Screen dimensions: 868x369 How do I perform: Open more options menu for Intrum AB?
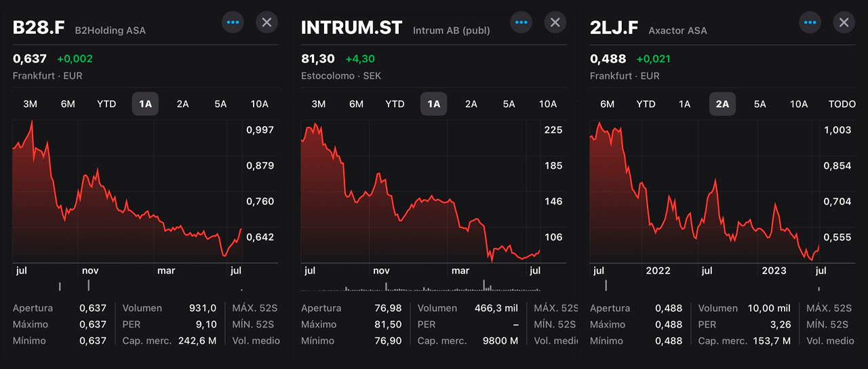pos(521,22)
